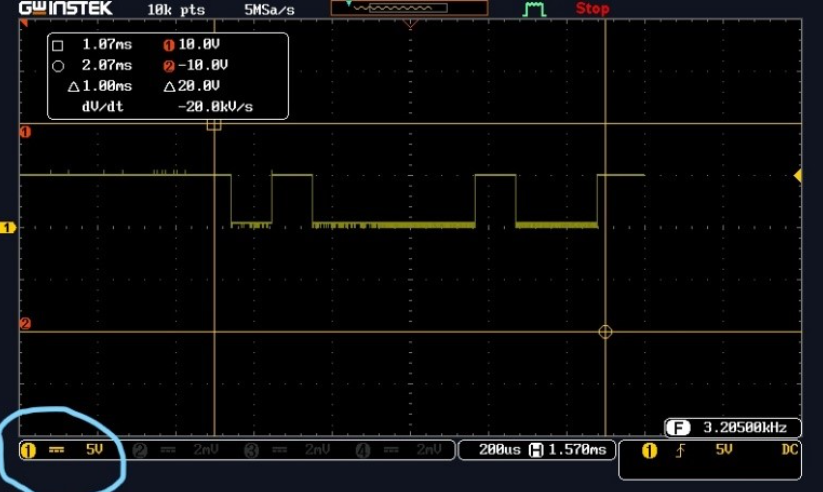Image resolution: width=823 pixels, height=492 pixels.
Task: Click the rising edge trigger slope icon
Action: 680,451
